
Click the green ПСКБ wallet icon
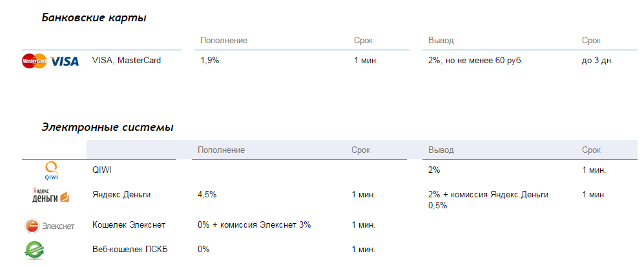pyautogui.click(x=34, y=250)
